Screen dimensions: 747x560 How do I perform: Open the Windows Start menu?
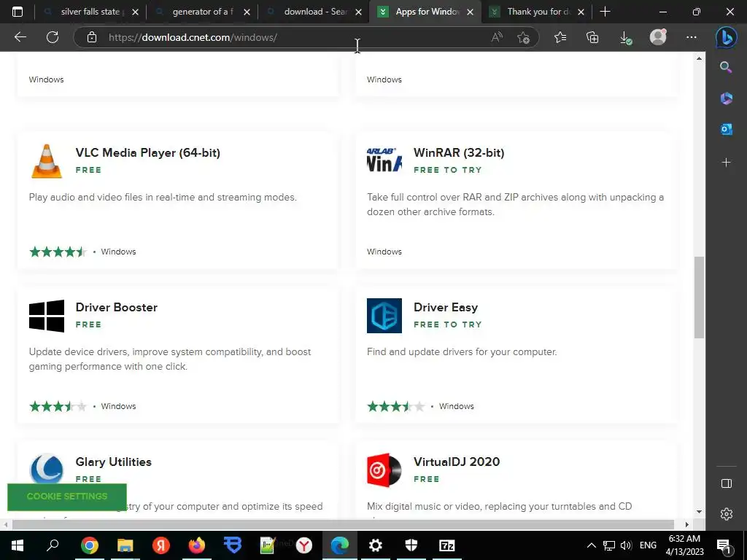(18, 545)
